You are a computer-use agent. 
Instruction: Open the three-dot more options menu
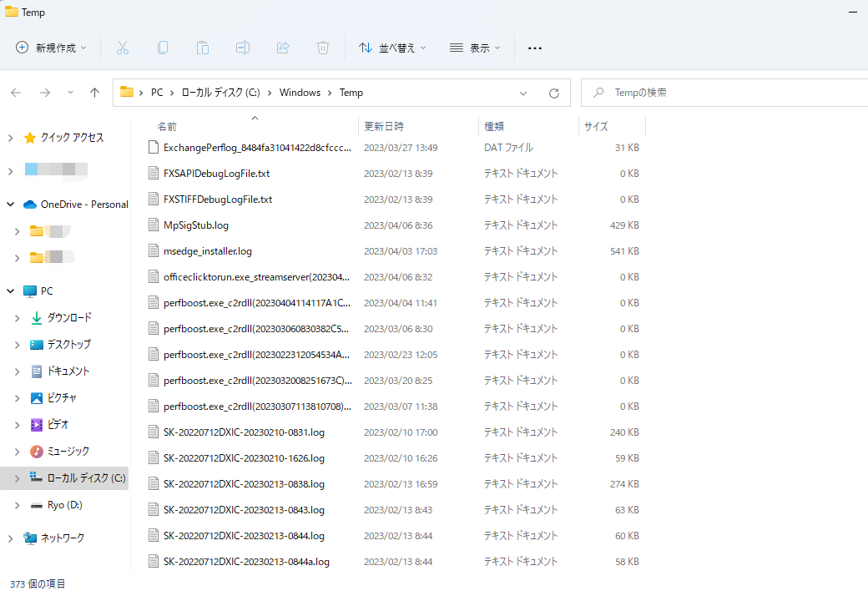point(535,48)
